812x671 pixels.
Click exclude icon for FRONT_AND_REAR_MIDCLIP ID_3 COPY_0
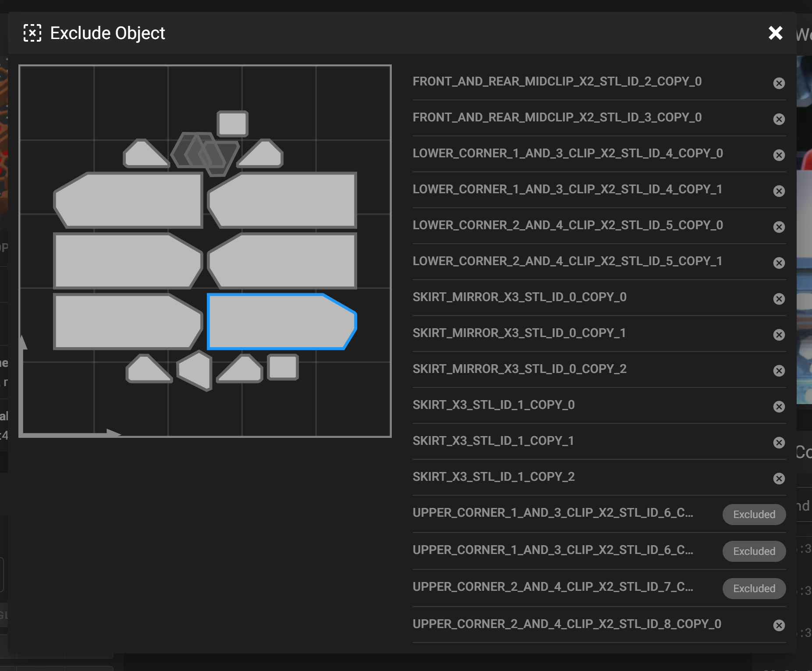[x=779, y=119]
